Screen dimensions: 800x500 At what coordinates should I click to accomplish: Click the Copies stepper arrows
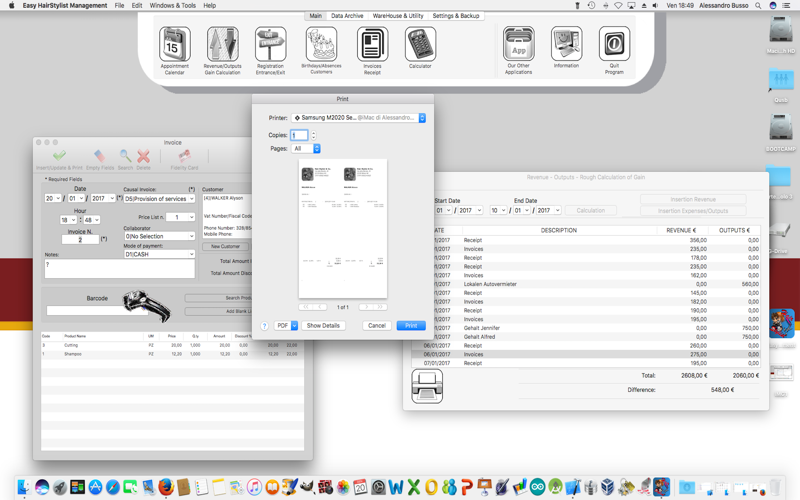(313, 135)
